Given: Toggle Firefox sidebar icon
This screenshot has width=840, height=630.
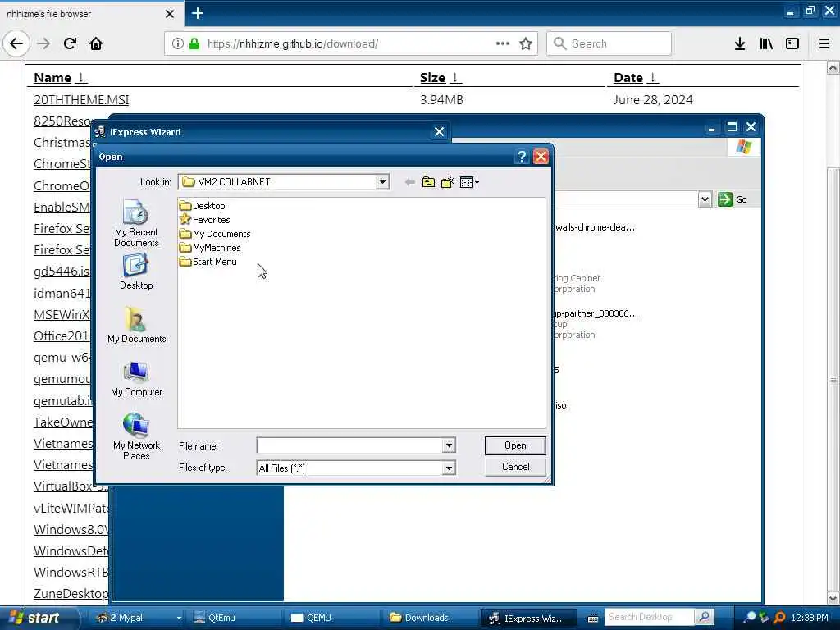Looking at the screenshot, I should 792,43.
